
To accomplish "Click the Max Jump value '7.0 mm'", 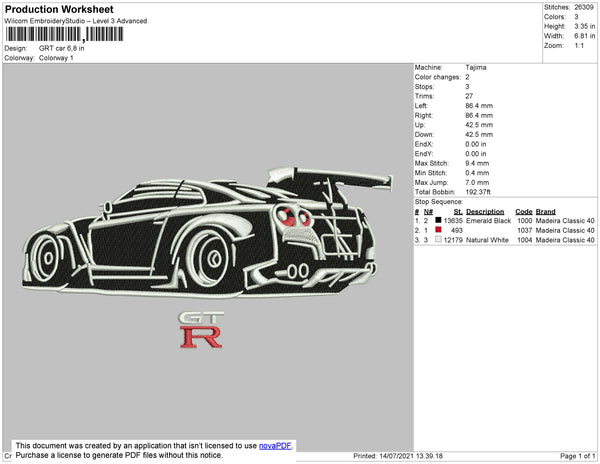I will pyautogui.click(x=477, y=182).
